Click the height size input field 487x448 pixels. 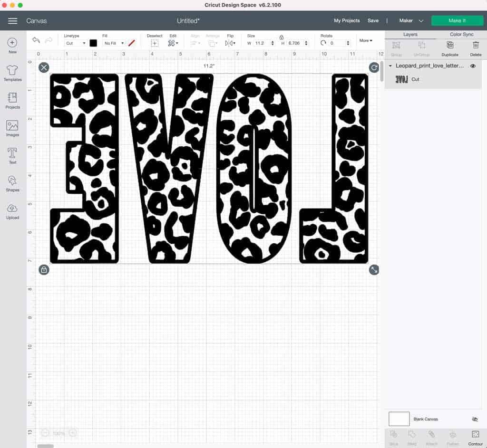coord(295,43)
